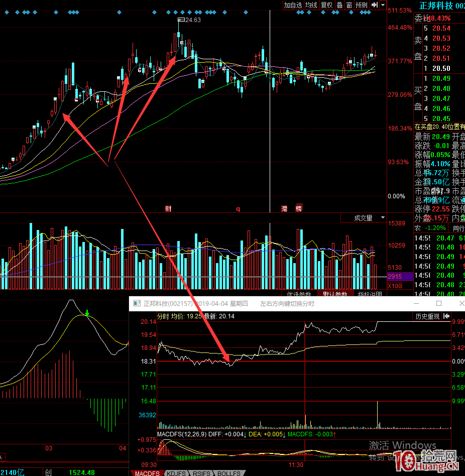465x476 pixels.
Task: Click the 复权 price adjustment button
Action: tap(327, 5)
